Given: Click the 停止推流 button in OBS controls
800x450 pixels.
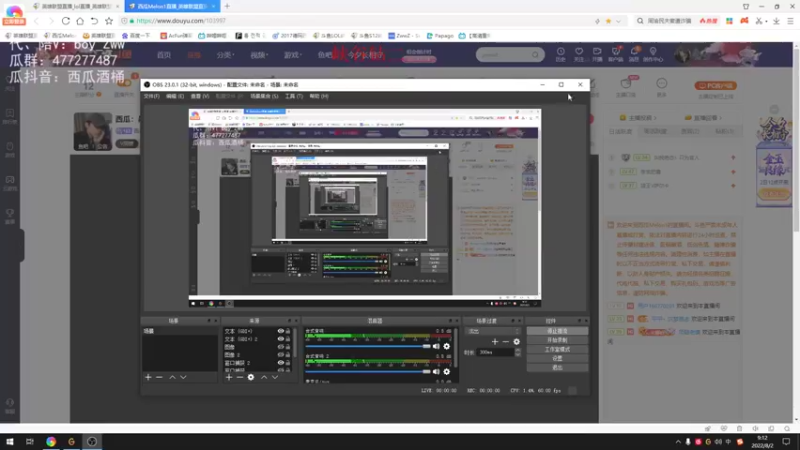Looking at the screenshot, I should [x=557, y=331].
